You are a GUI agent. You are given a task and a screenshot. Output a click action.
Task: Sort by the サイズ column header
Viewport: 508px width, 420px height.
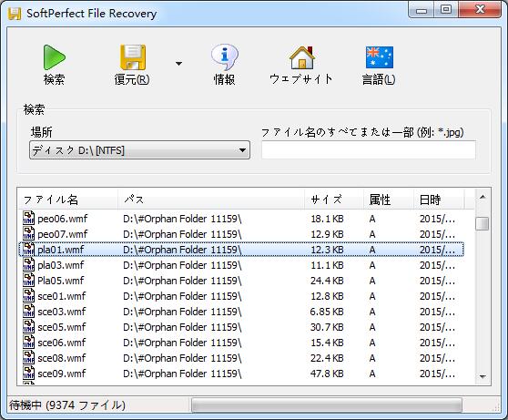(x=334, y=200)
